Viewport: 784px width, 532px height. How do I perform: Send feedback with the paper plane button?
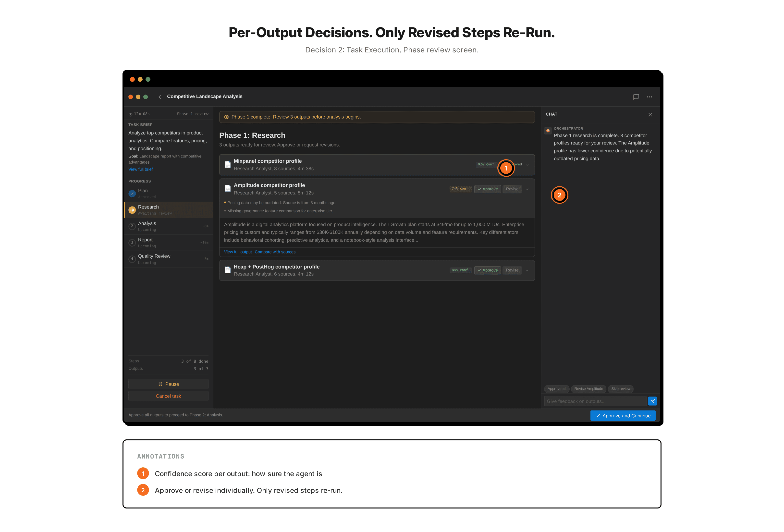pyautogui.click(x=652, y=401)
